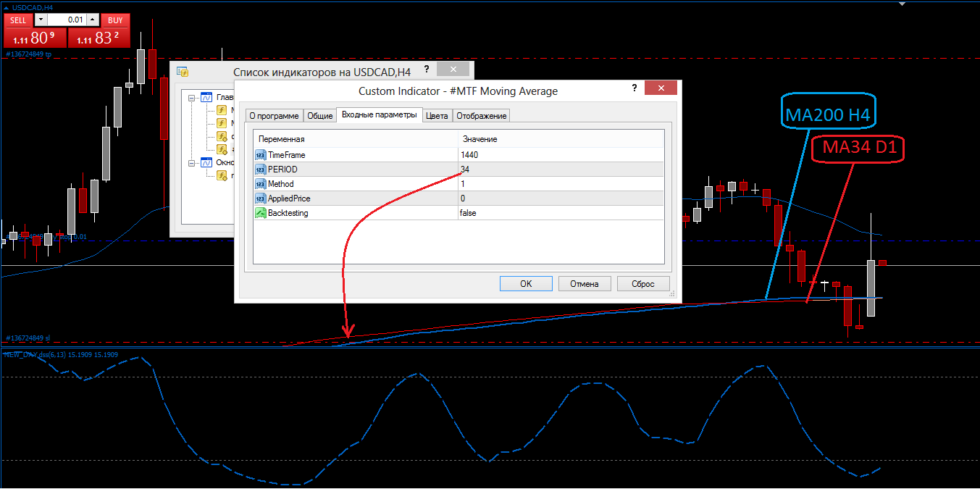Close the Custom Indicator dialog
980x489 pixels.
[661, 88]
